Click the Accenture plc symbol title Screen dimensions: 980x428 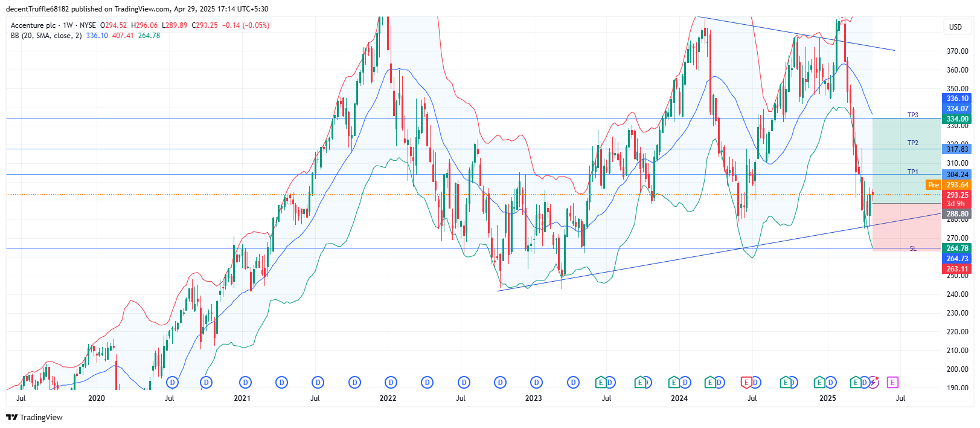(x=33, y=25)
